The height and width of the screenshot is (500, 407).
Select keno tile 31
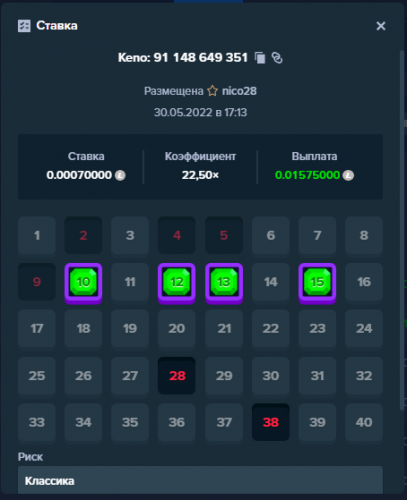[317, 376]
